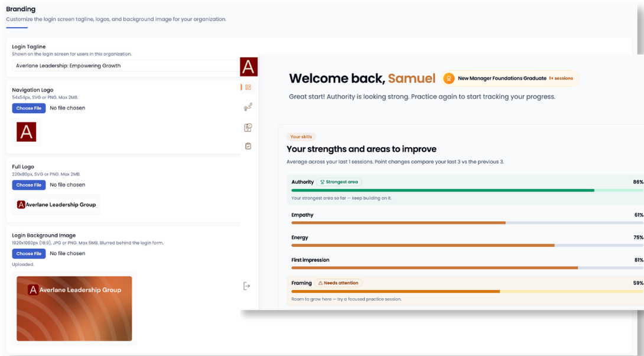
Task: Click the Authority green progress bar
Action: click(x=468, y=190)
